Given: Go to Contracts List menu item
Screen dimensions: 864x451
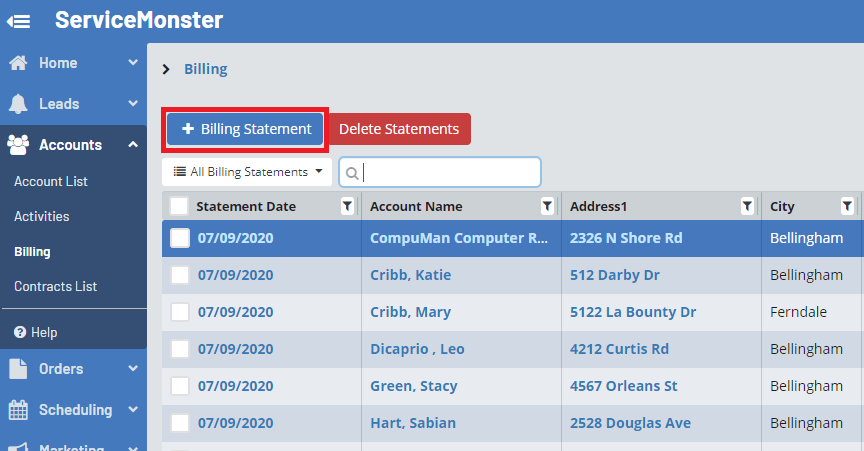Looking at the screenshot, I should point(56,286).
